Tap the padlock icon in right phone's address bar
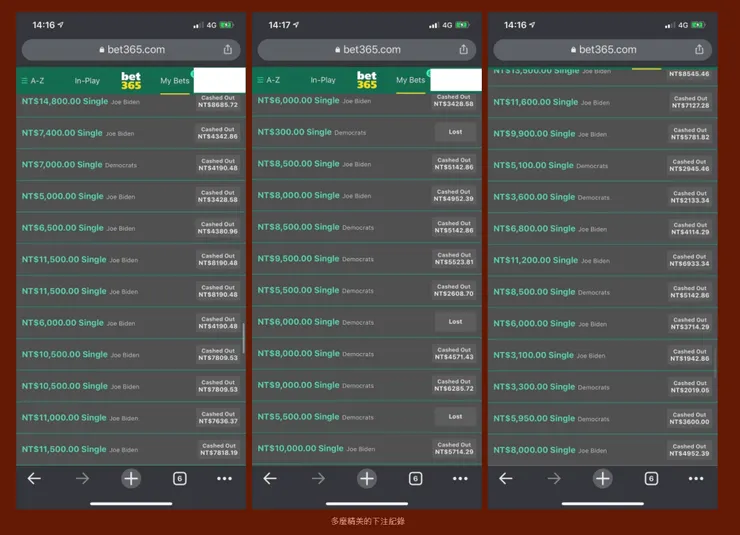Screen dimensions: 740x535 pyautogui.click(x=573, y=50)
